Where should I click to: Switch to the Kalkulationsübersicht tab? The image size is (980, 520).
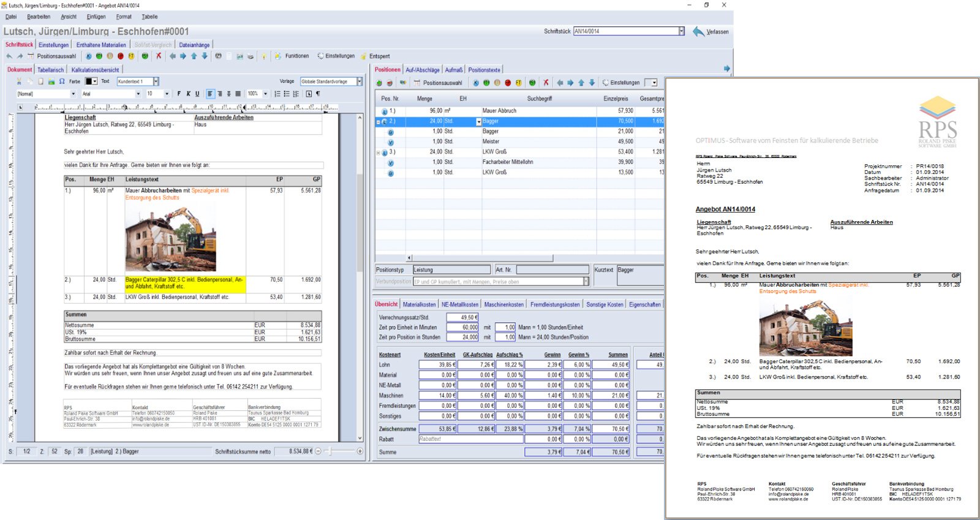[95, 70]
